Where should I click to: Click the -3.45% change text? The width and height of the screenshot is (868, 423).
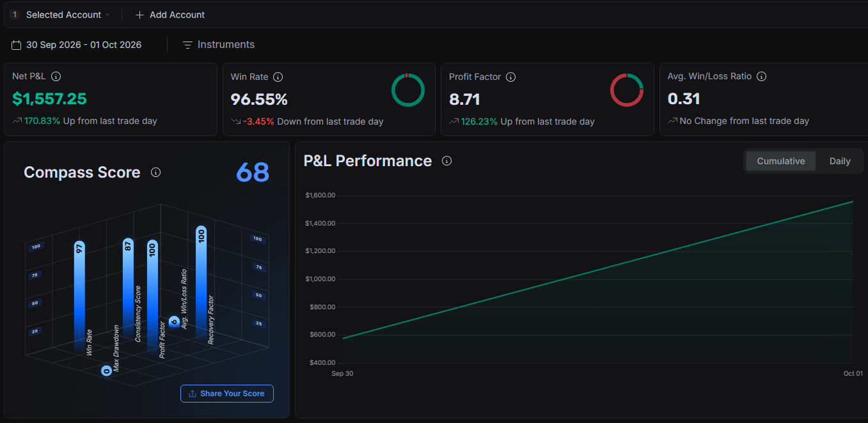(x=258, y=121)
